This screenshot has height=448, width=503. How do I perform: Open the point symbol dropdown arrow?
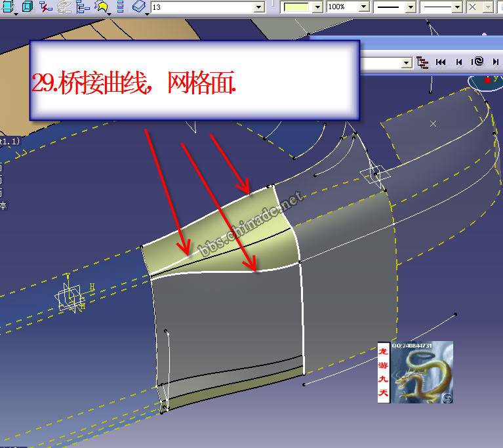(488, 7)
